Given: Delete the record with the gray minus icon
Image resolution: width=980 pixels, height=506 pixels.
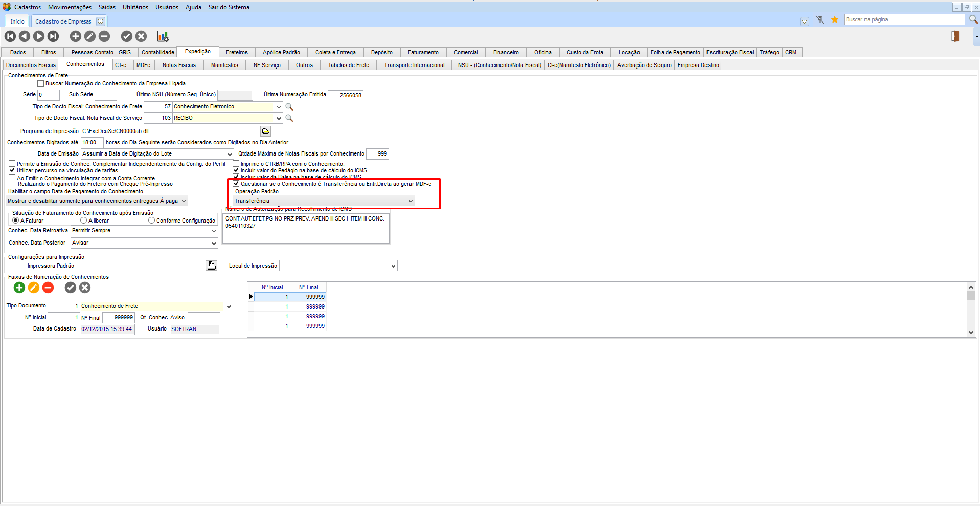Looking at the screenshot, I should click(x=104, y=36).
